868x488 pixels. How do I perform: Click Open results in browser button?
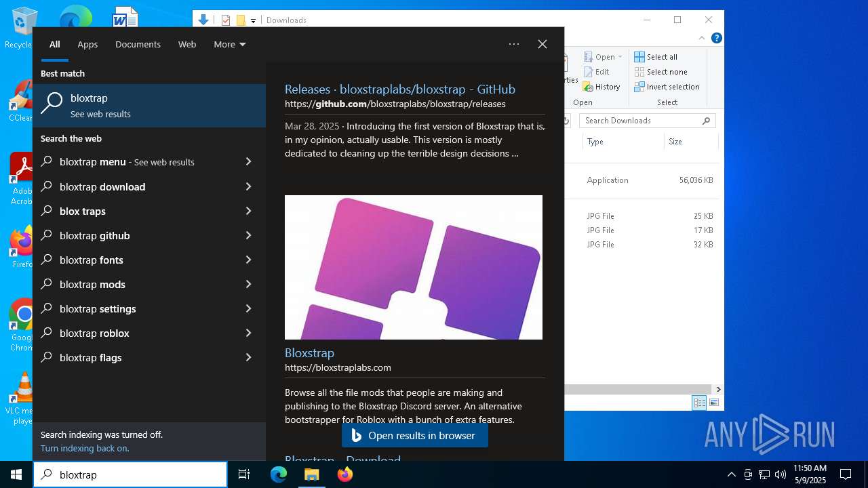tap(415, 435)
